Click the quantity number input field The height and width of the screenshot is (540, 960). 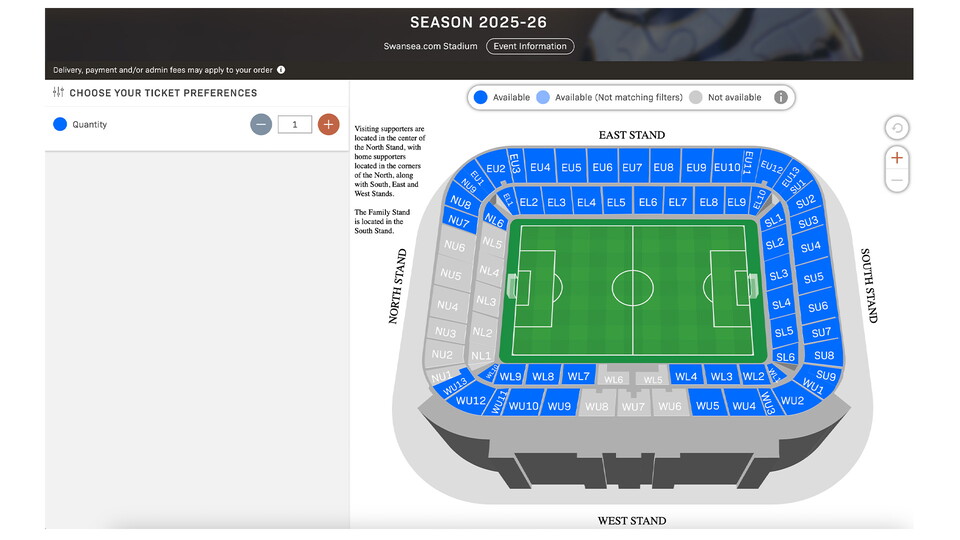point(294,125)
